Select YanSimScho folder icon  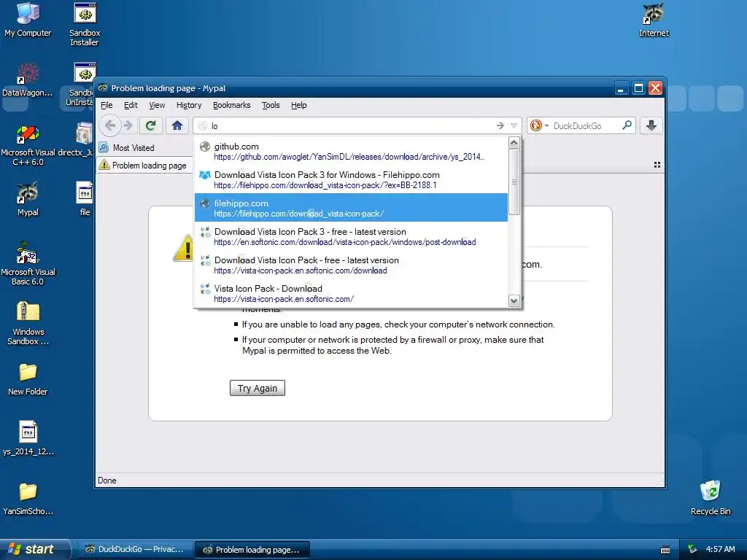pos(28,499)
